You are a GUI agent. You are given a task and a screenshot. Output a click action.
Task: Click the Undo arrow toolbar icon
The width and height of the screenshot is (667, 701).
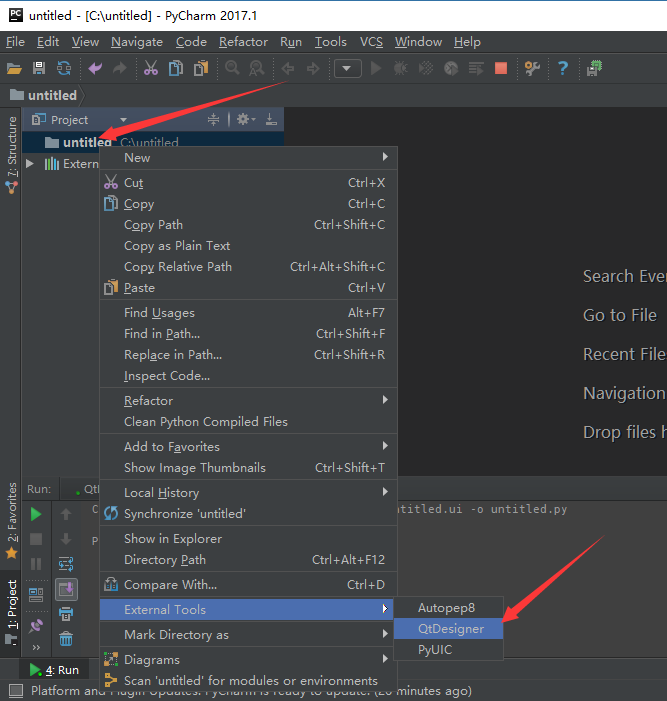tap(95, 68)
